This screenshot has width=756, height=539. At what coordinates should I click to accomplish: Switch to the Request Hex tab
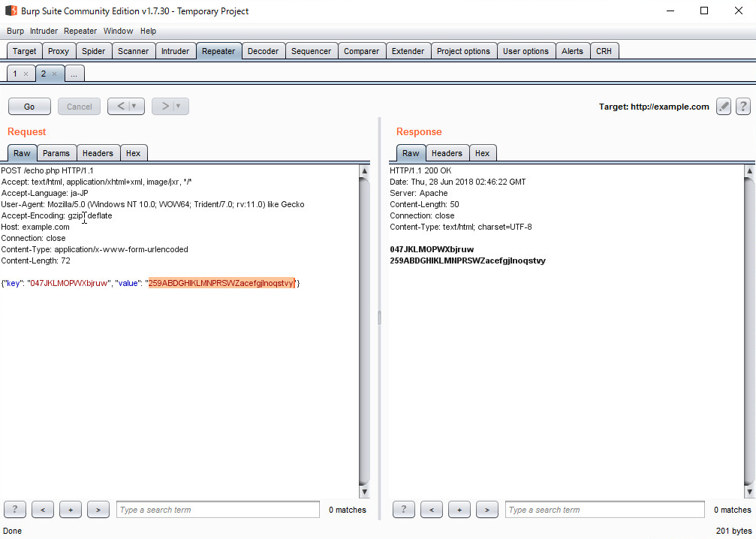tap(134, 153)
